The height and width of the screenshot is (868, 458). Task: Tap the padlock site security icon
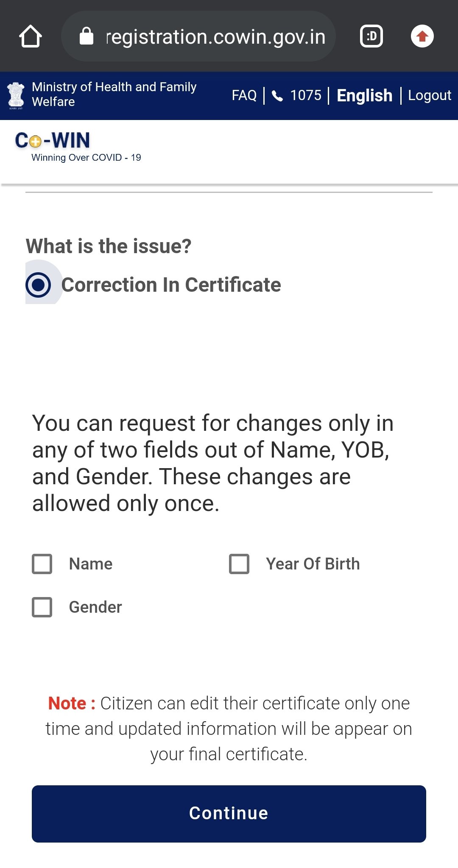pos(86,36)
